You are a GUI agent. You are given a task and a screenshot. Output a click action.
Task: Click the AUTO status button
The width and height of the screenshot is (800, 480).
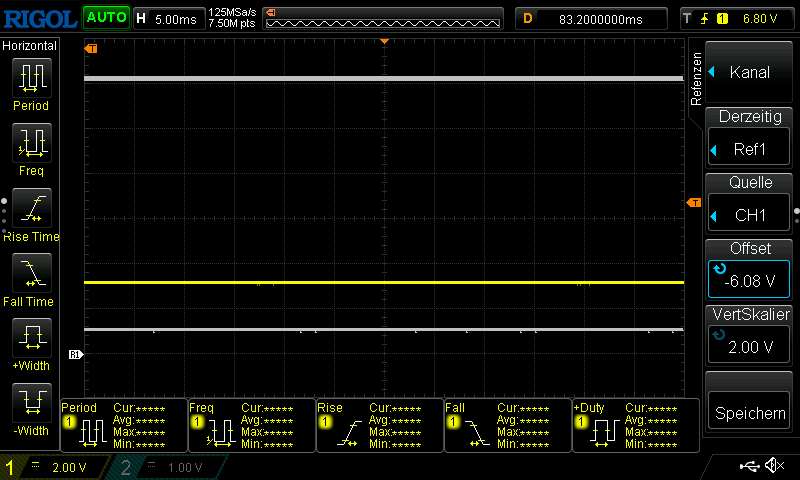coord(105,18)
